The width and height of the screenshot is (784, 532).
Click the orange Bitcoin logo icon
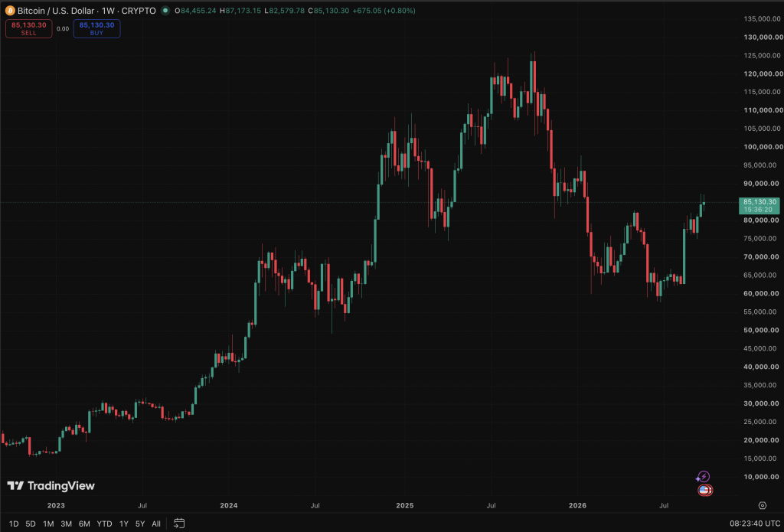[x=10, y=11]
